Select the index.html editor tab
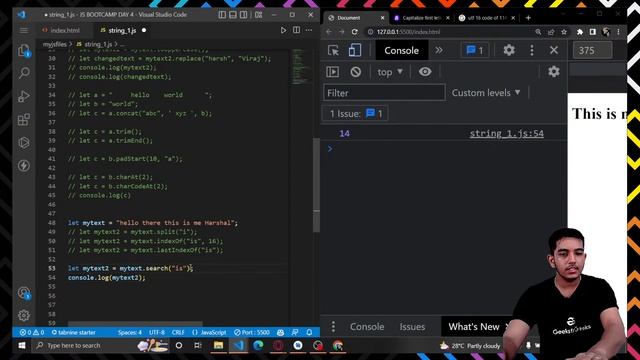This screenshot has height=360, width=640. [65, 30]
